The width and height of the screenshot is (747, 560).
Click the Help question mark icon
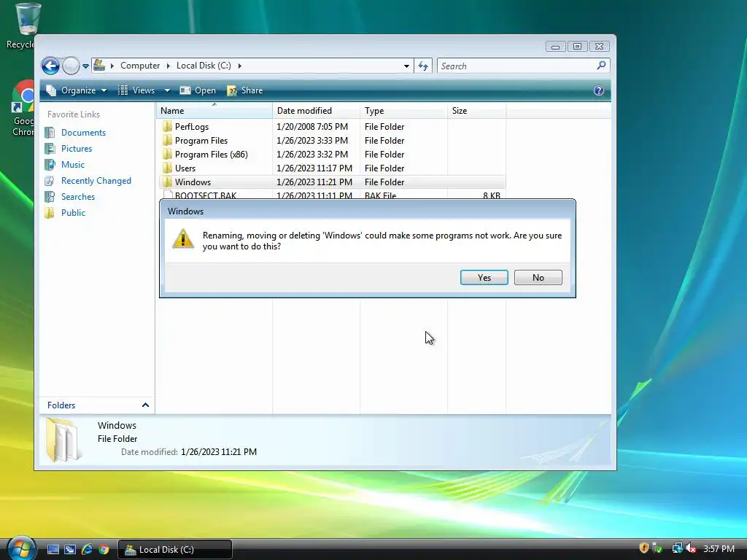(599, 90)
